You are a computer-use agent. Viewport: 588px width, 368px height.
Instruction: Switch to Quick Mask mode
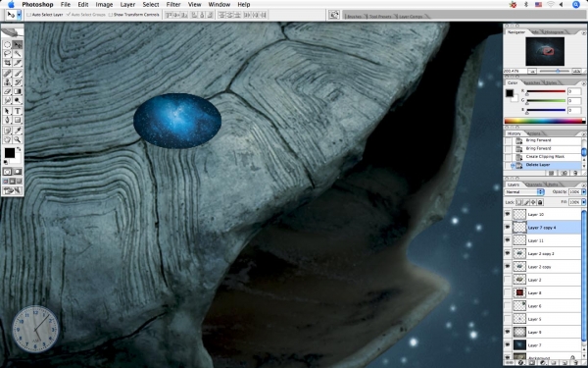18,172
